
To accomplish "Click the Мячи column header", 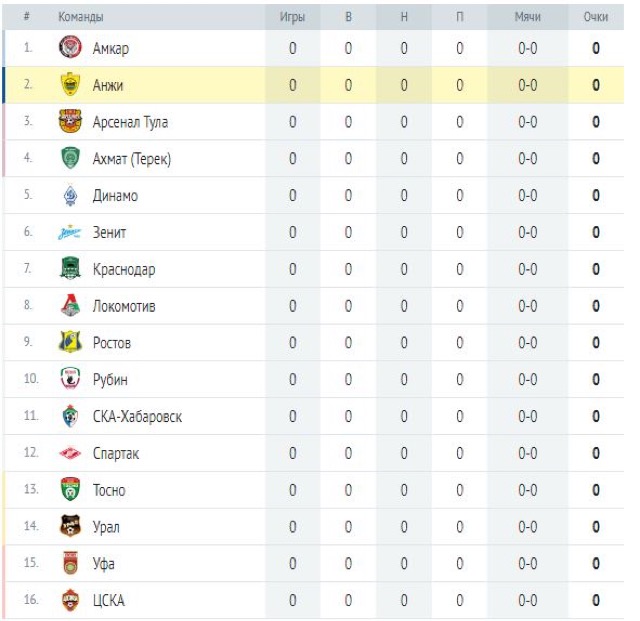I will tap(527, 18).
